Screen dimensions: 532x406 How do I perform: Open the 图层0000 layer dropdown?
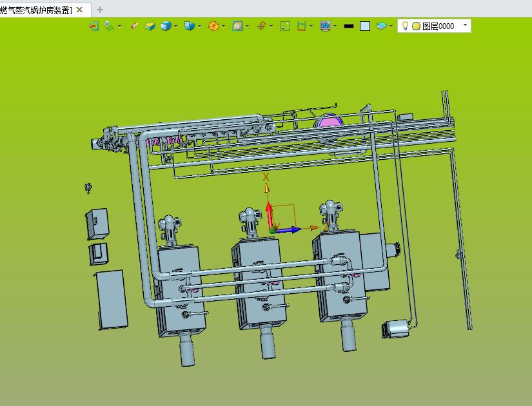pos(466,26)
